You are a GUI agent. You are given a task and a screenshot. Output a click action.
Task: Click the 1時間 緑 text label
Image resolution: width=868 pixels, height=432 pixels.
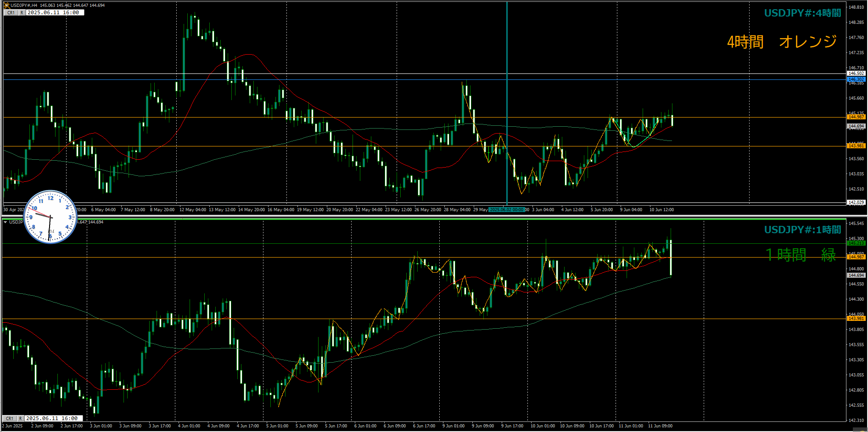pos(801,255)
